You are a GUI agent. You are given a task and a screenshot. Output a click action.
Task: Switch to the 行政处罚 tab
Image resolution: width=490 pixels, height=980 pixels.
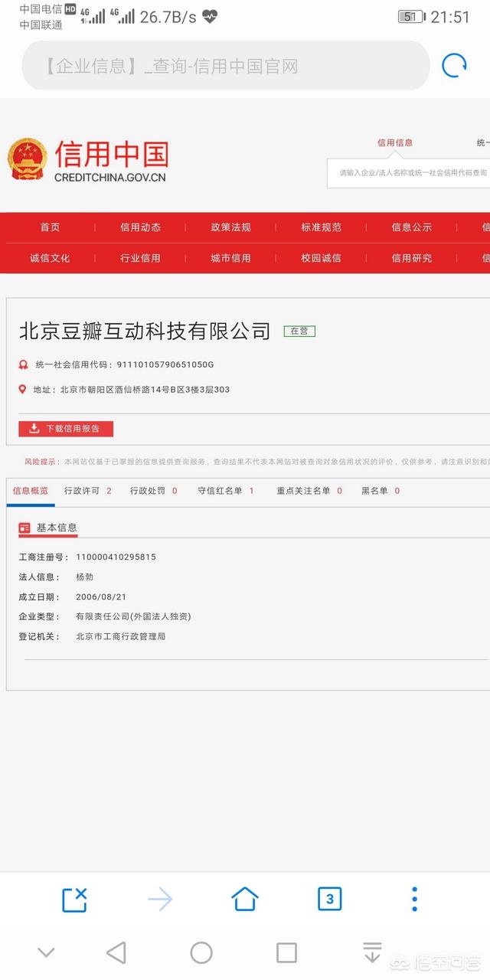[154, 491]
